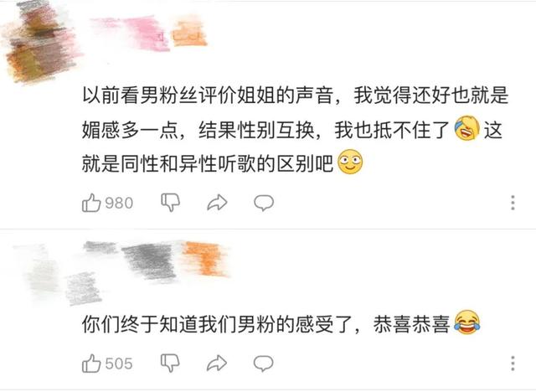Screen dimensions: 536x392
Task: Open more options for the second comment
Action: pyautogui.click(x=513, y=364)
